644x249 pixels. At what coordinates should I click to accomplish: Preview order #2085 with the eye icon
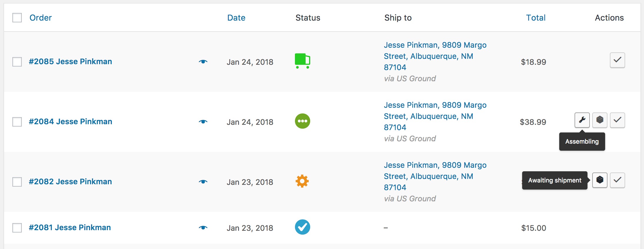(x=203, y=62)
